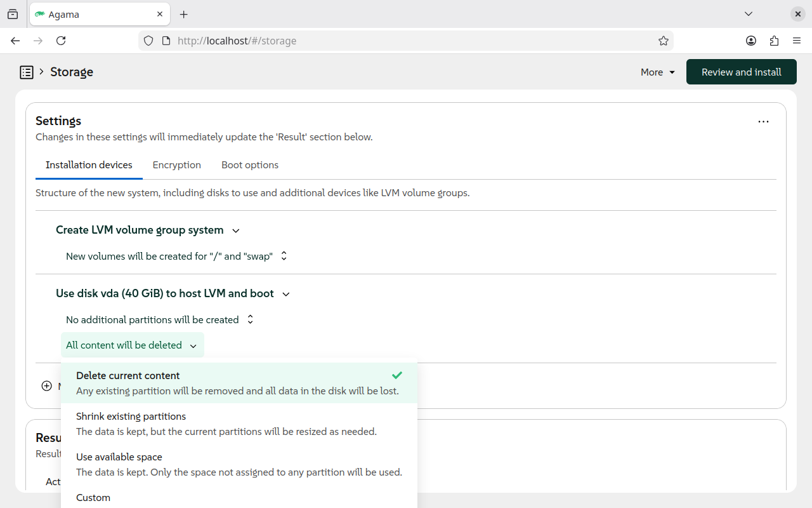Switch to the Boot options tab
This screenshot has width=812, height=508.
pos(250,165)
